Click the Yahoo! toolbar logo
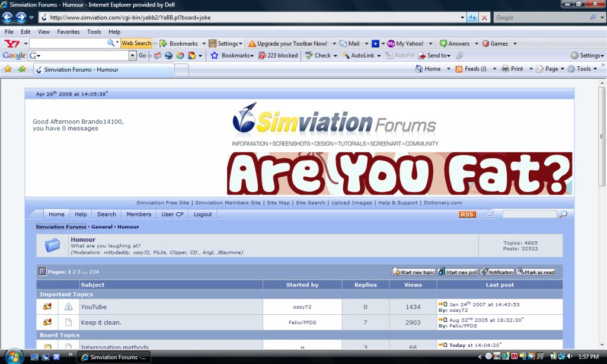This screenshot has width=607, height=364. point(12,43)
